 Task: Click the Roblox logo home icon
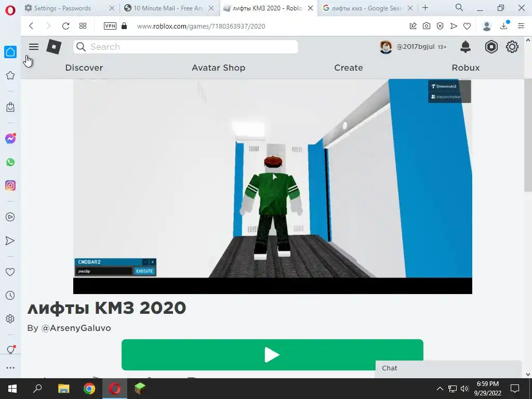[54, 47]
